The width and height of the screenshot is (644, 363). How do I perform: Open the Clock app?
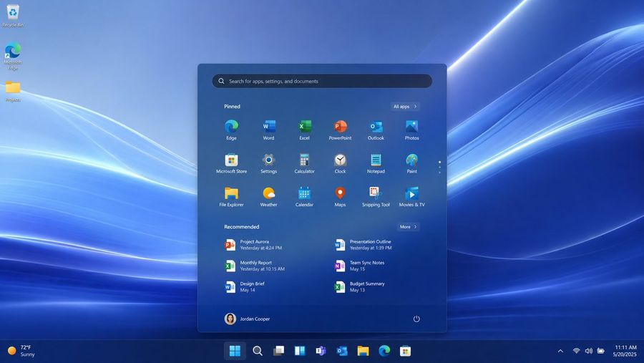coord(340,163)
